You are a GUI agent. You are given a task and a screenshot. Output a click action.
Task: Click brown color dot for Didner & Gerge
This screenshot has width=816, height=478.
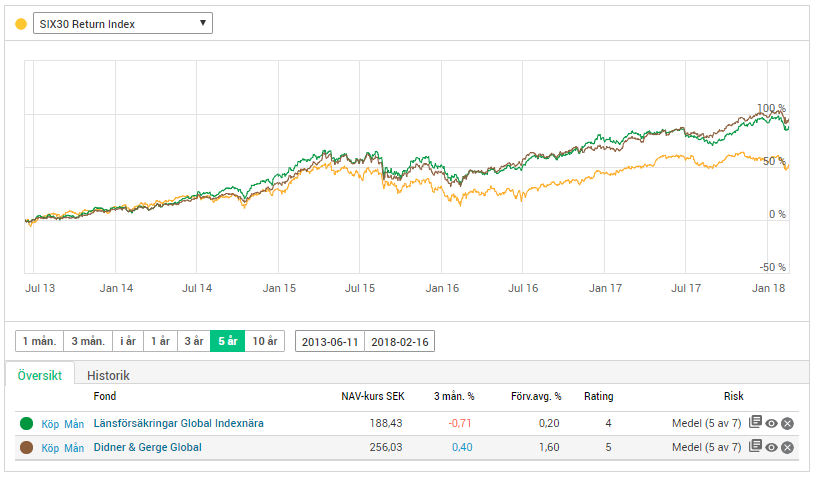27,447
